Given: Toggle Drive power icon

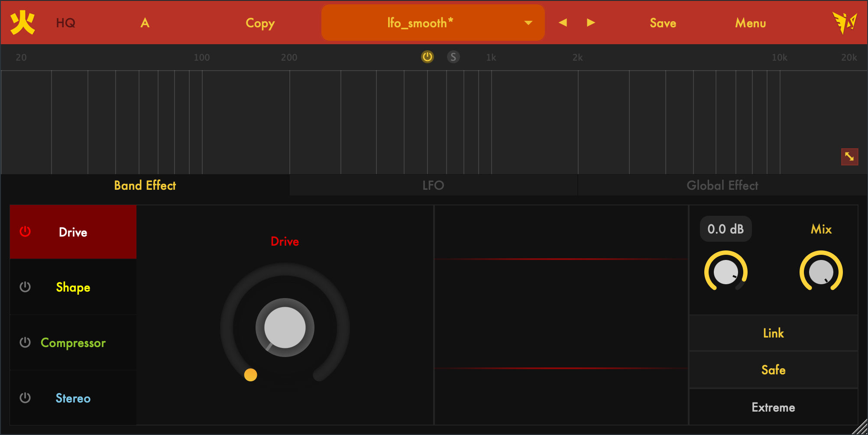Looking at the screenshot, I should pyautogui.click(x=25, y=232).
